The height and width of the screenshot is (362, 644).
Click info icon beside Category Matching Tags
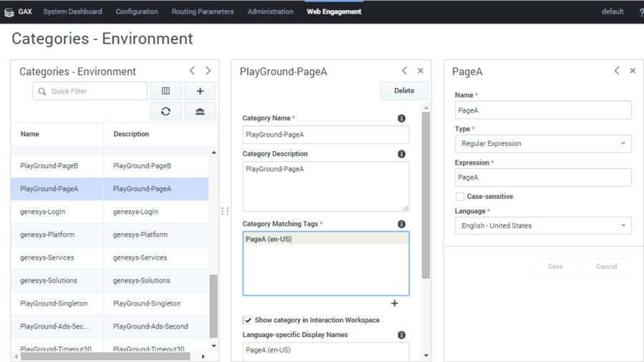point(401,224)
